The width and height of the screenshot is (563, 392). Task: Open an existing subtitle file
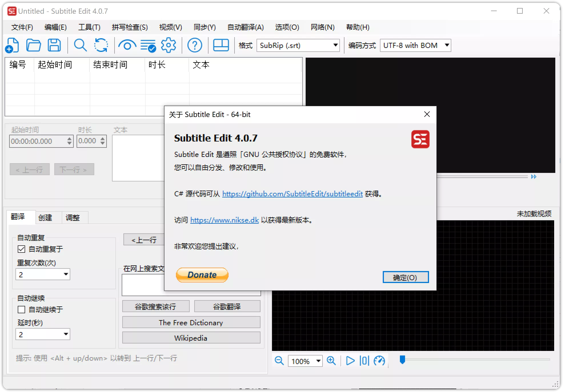33,45
